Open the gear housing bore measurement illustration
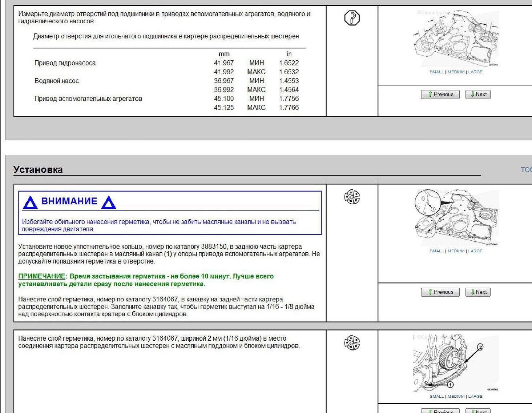532x413 pixels. click(x=456, y=38)
